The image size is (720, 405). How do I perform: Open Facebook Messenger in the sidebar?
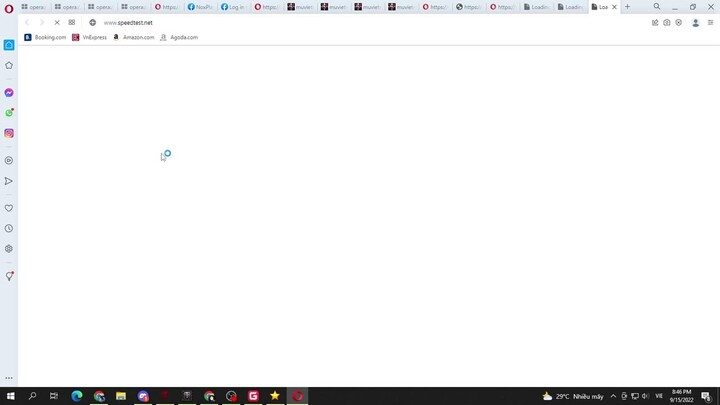9,92
